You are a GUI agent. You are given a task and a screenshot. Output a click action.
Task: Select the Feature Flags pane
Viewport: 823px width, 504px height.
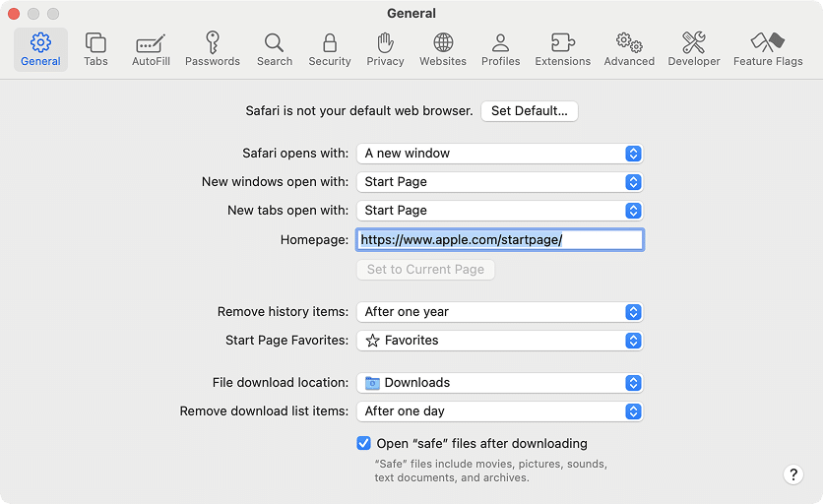(768, 50)
